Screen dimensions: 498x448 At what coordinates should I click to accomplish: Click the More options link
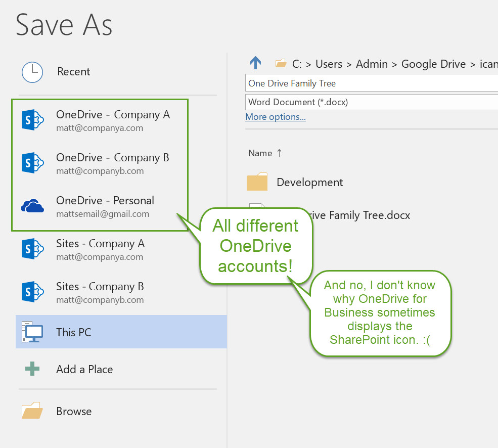pos(275,116)
